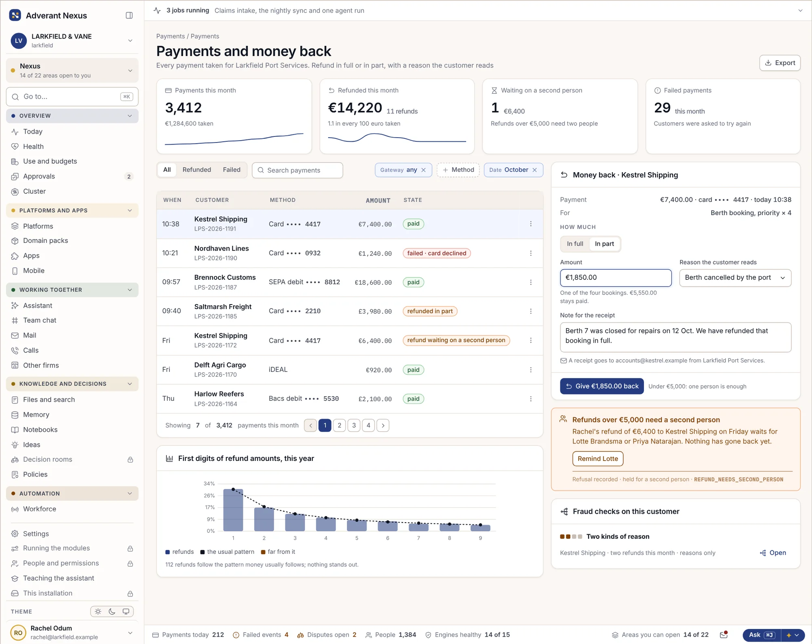Focus the Search payments field

pyautogui.click(x=297, y=171)
